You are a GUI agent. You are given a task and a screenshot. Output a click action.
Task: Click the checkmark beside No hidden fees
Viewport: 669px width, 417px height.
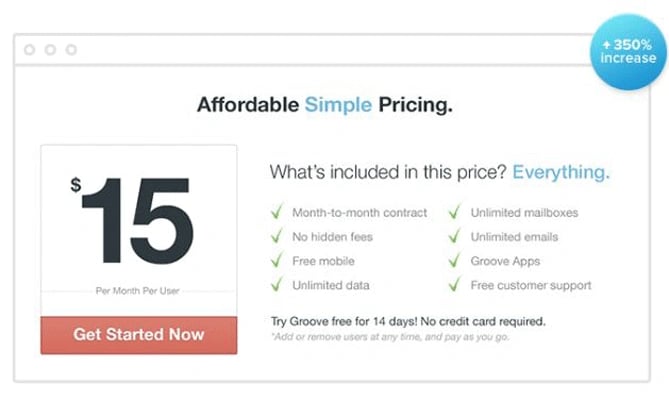pos(276,237)
